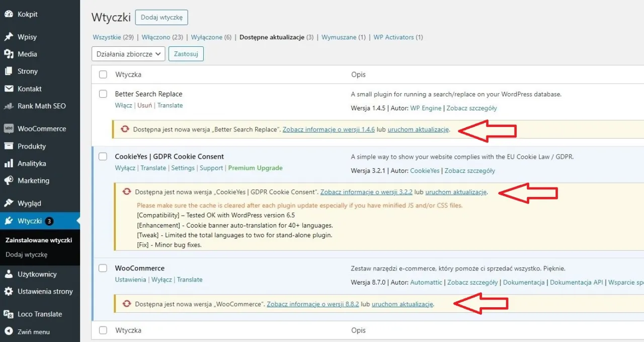Image resolution: width=644 pixels, height=342 pixels.
Task: Open Dodaj wtyczkę in sidebar submenu
Action: (26, 254)
